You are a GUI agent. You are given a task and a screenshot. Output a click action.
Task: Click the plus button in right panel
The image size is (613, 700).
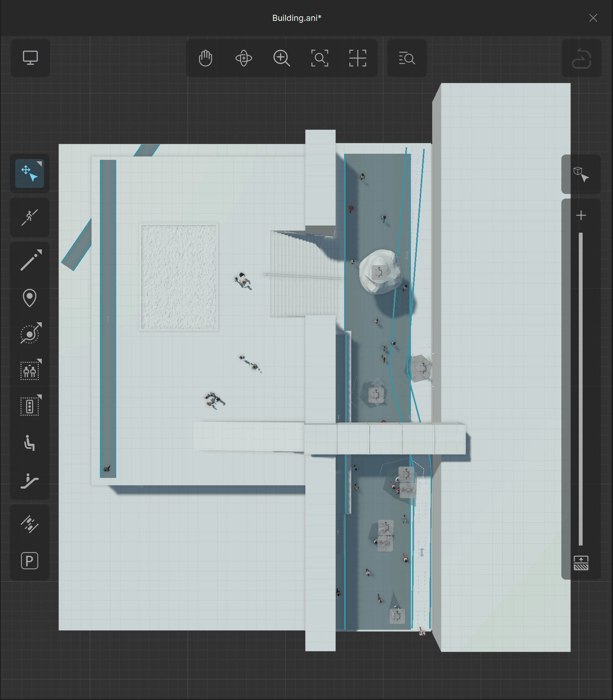tap(581, 216)
